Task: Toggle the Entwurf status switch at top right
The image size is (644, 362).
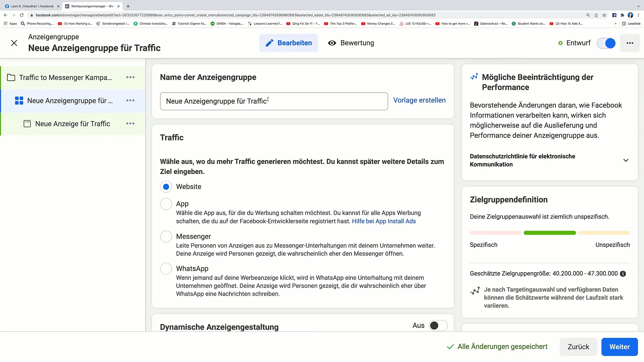Action: 607,43
